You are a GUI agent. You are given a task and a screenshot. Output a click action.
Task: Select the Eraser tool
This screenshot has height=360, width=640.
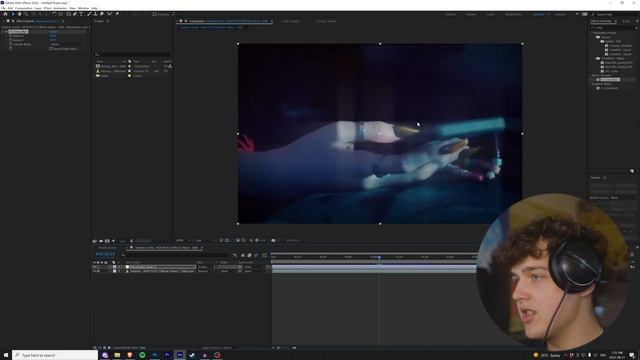point(102,14)
